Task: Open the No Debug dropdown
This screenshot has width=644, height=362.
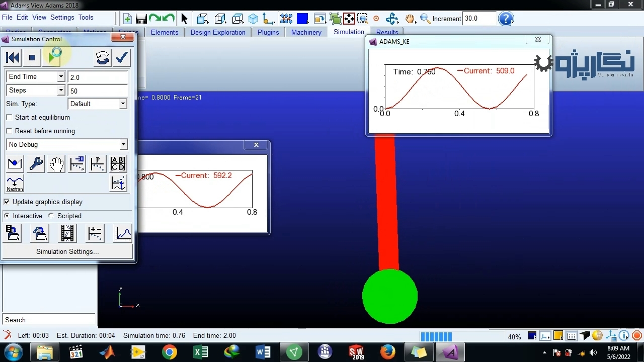Action: [123, 144]
